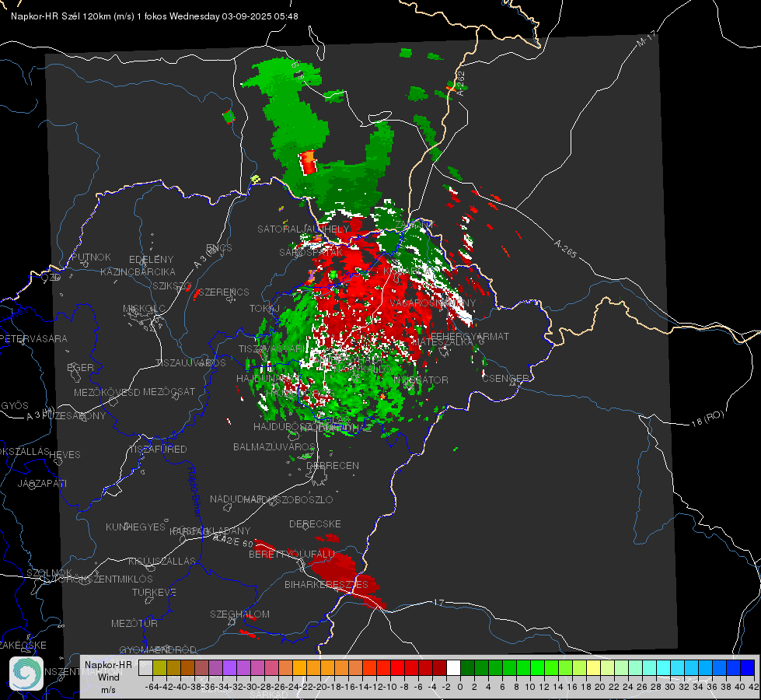761x700 pixels.
Task: Click the EGER city label
Action: tap(80, 368)
